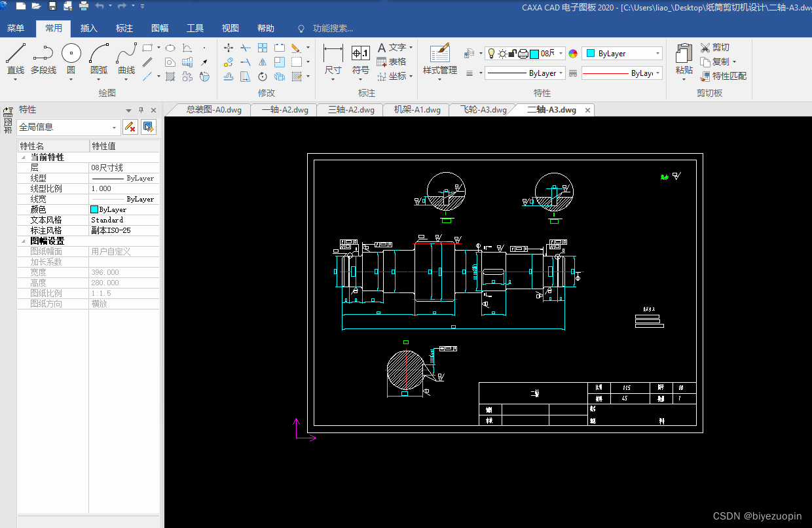Click the 表格 table button
Viewport: 812px width, 528px height.
(x=392, y=62)
